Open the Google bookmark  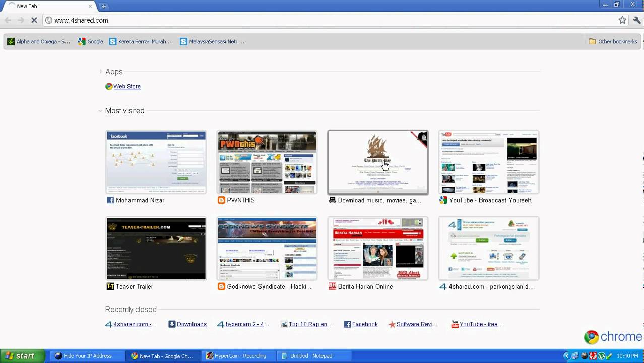(91, 42)
